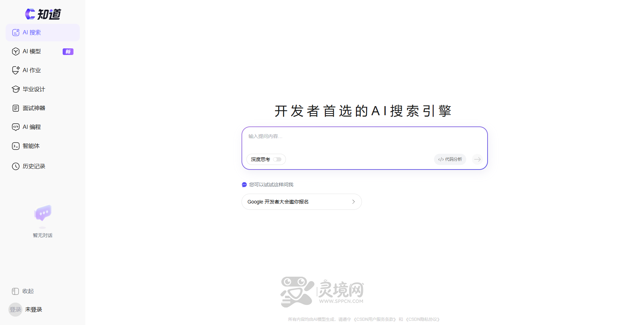Click the purple chat bubble hint icon
Viewport: 644px width, 325px height.
tap(244, 185)
